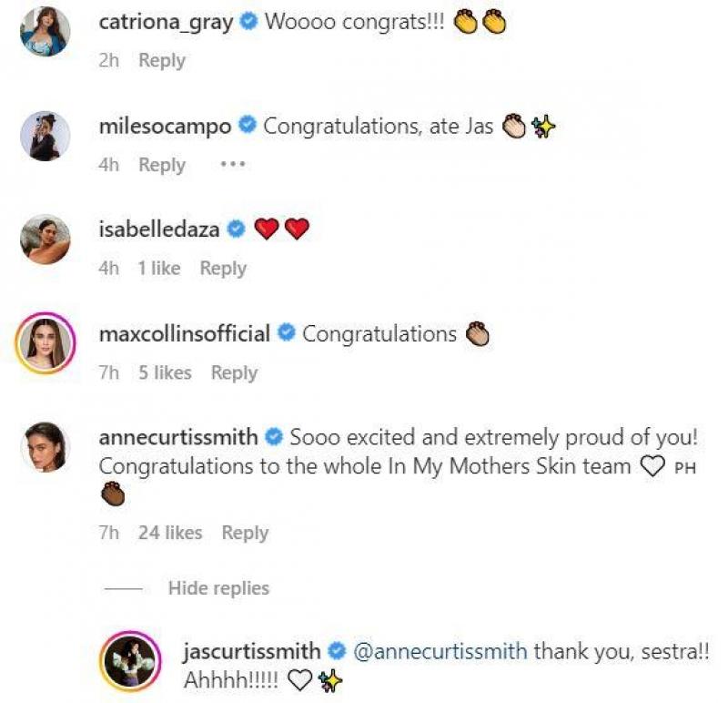Reply to annecurtissmith's congratulations comment

[245, 533]
